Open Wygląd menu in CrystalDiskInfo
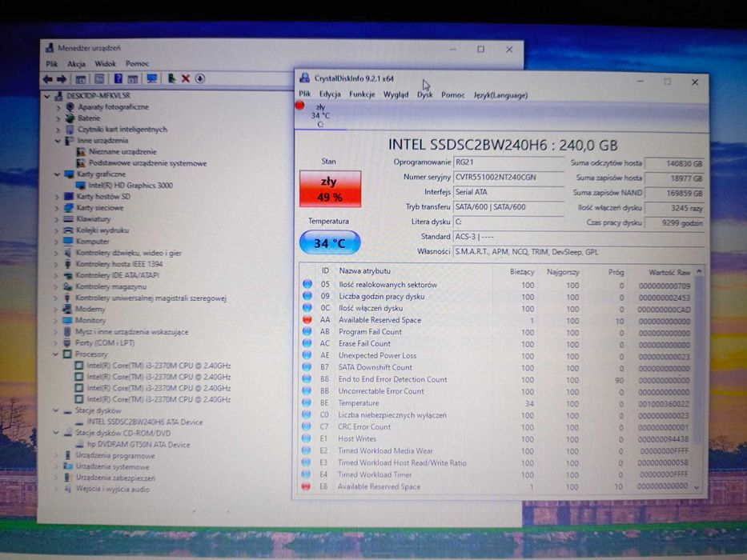 tap(396, 94)
